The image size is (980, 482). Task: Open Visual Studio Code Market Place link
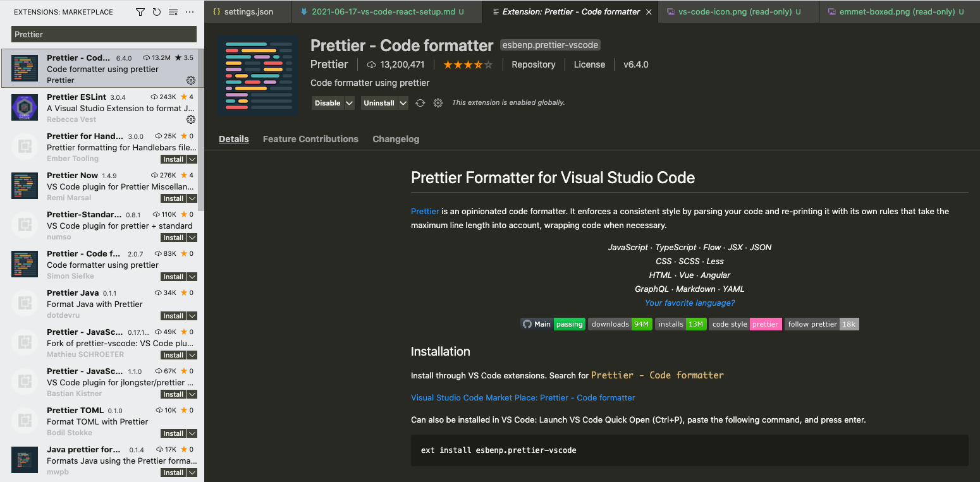523,397
